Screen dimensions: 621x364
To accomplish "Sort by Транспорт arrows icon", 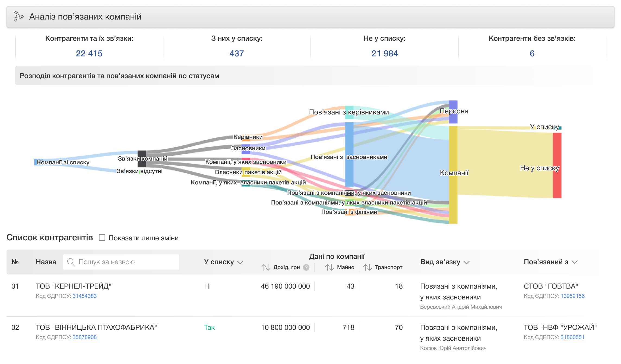I will 367,267.
